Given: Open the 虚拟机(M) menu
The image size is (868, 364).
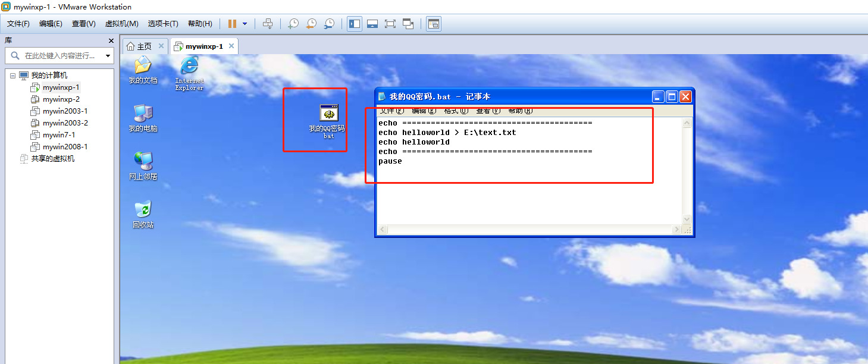Looking at the screenshot, I should [x=122, y=24].
